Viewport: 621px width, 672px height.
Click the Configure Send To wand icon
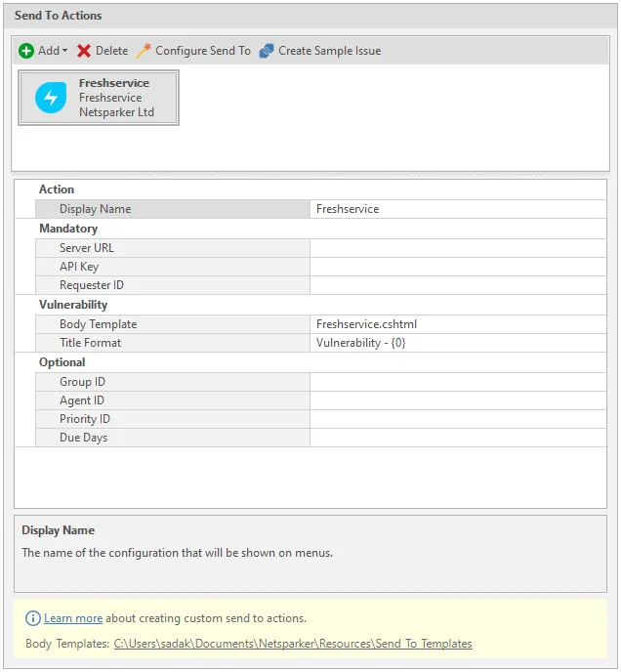pos(144,51)
